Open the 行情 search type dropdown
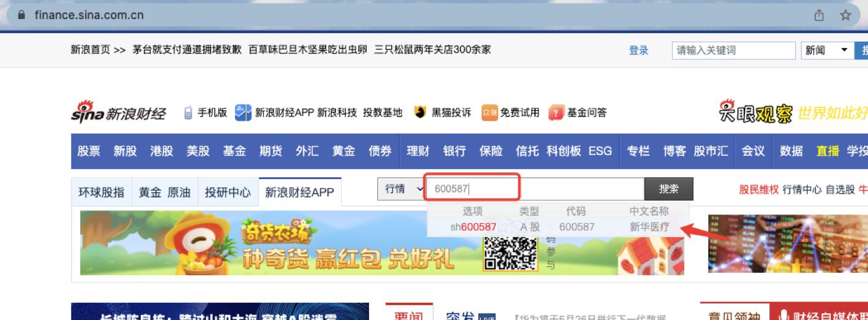This screenshot has width=868, height=320. point(402,189)
